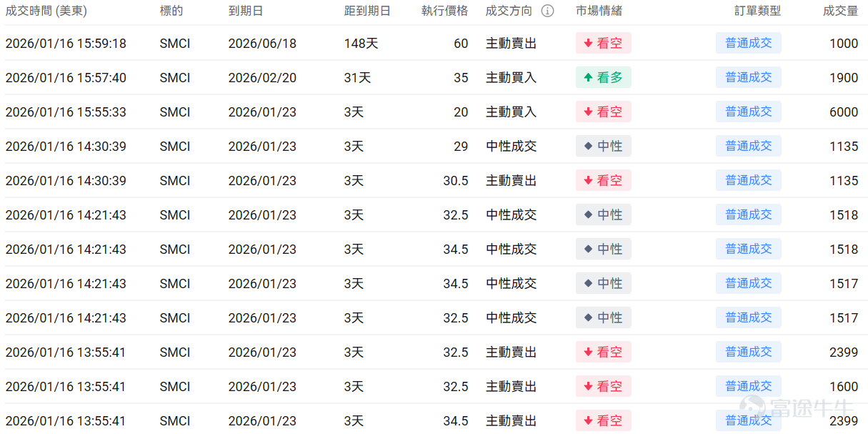Select the 148天 days-to-expiry cell
Image resolution: width=868 pixels, height=434 pixels.
(361, 44)
